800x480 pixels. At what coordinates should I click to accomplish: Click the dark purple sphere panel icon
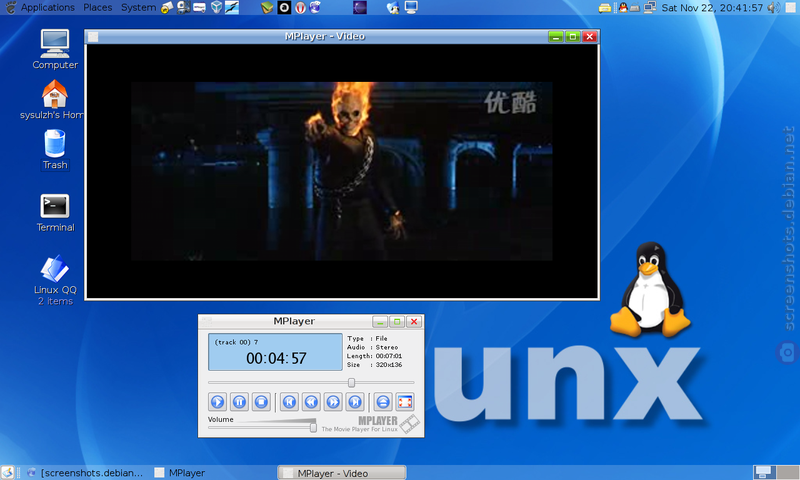click(x=360, y=7)
